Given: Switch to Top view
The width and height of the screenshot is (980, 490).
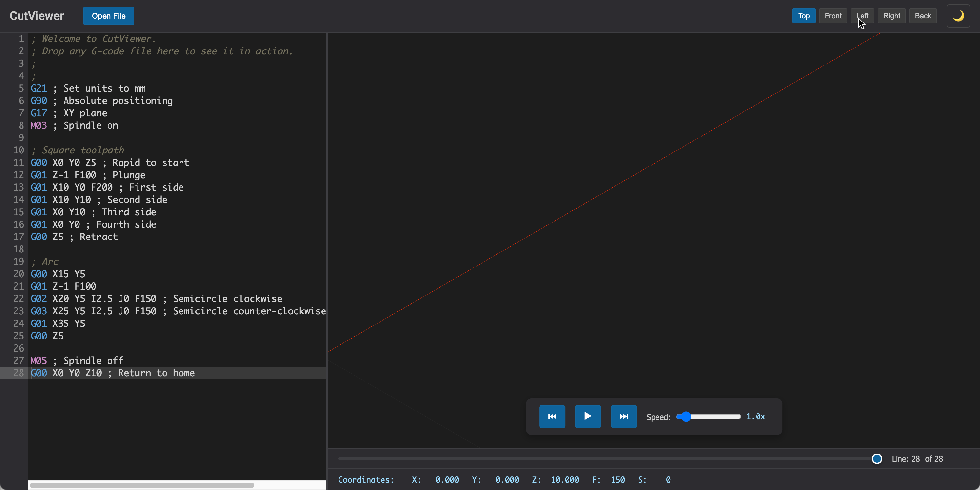Looking at the screenshot, I should 803,16.
